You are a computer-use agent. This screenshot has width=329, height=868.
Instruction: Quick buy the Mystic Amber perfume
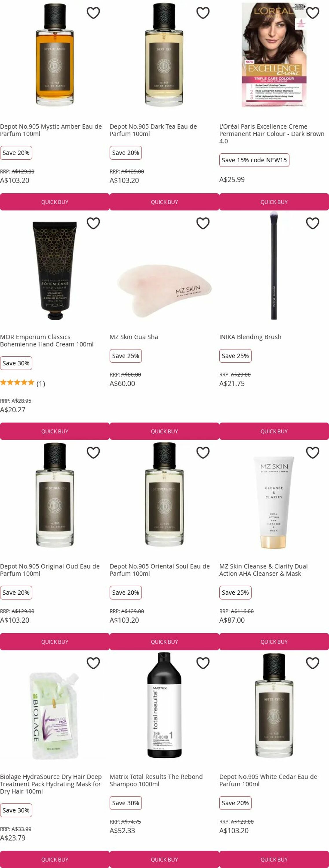click(55, 202)
